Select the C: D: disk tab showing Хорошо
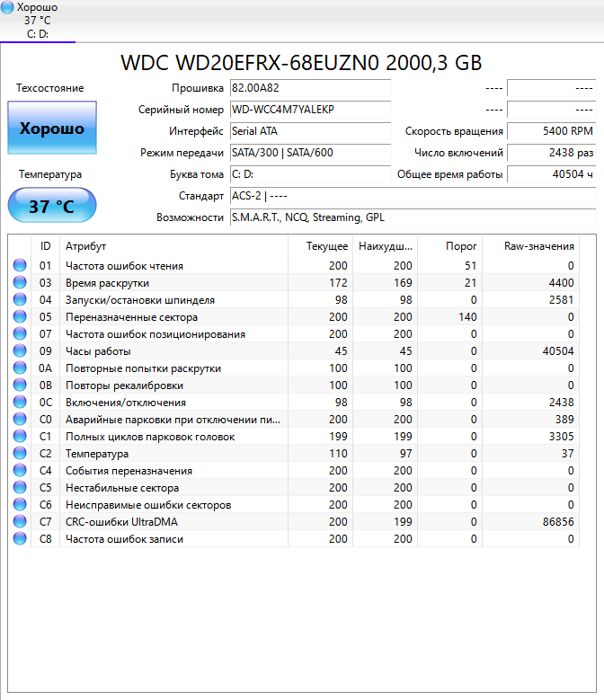The height and width of the screenshot is (700, 604). point(38,21)
